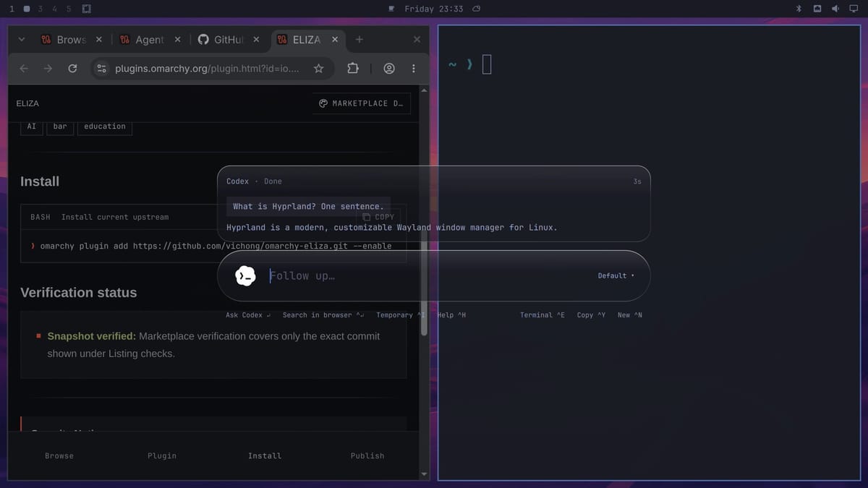Viewport: 868px width, 488px height.
Task: Click the Hyprland answer sentence in Codex
Action: coord(392,227)
